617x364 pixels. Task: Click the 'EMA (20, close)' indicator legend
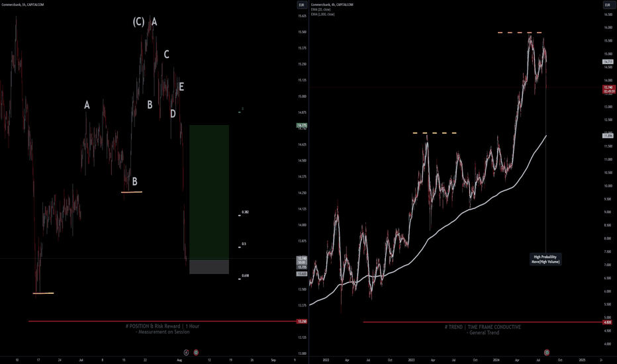[320, 9]
